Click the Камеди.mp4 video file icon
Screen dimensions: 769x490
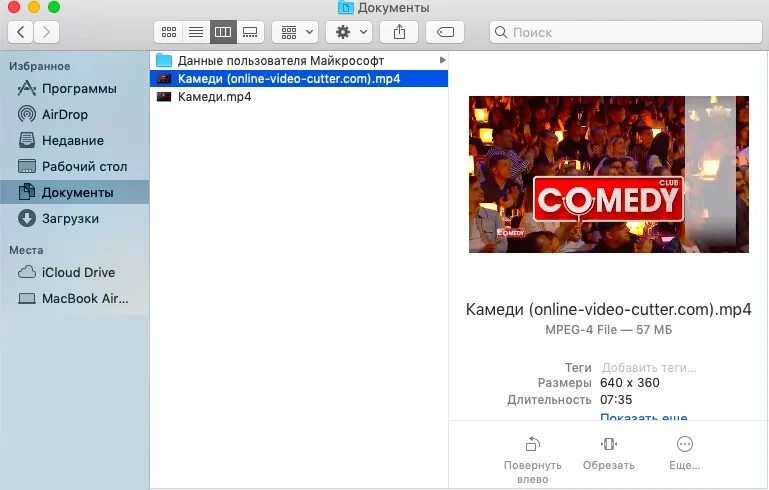point(164,97)
